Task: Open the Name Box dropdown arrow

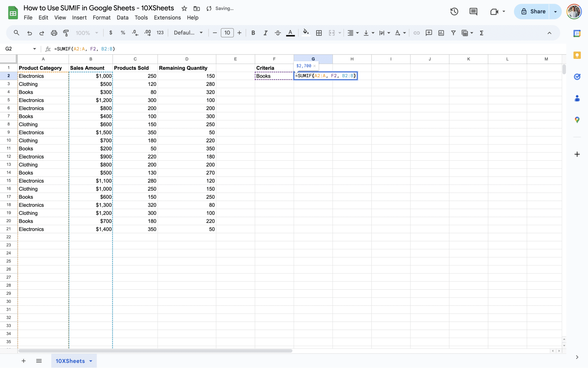Action: [x=34, y=49]
